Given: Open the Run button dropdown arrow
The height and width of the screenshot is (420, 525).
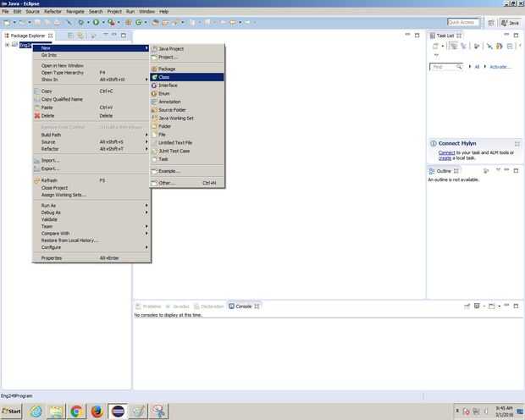Looking at the screenshot, I should [x=103, y=23].
